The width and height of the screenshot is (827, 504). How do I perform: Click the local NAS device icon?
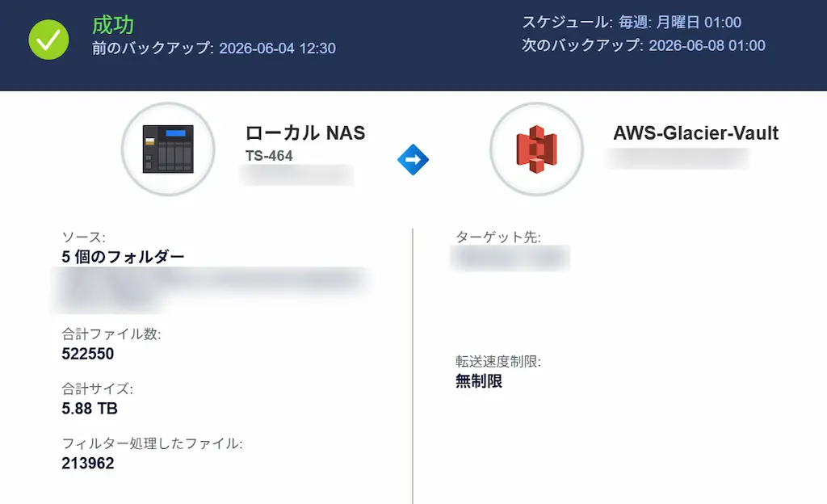168,149
